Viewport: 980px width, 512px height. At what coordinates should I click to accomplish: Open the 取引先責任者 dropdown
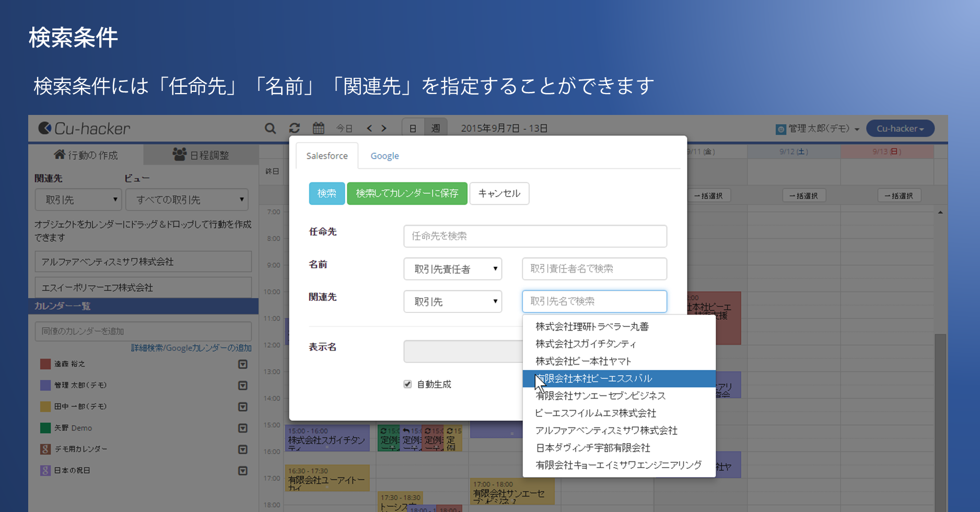click(x=453, y=269)
